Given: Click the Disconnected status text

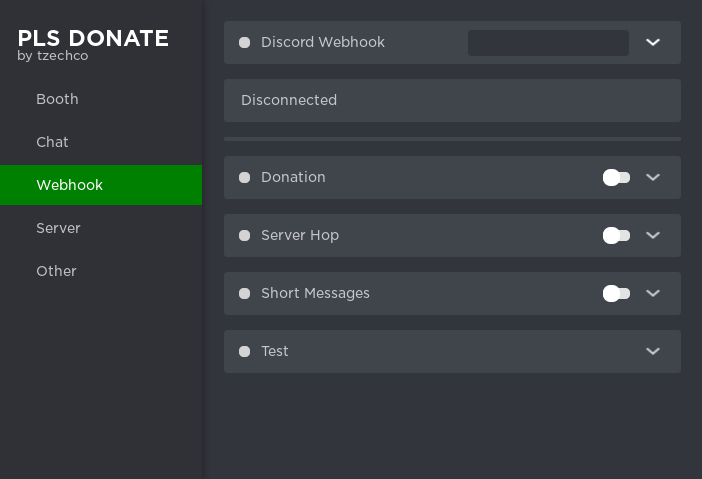Looking at the screenshot, I should point(289,100).
